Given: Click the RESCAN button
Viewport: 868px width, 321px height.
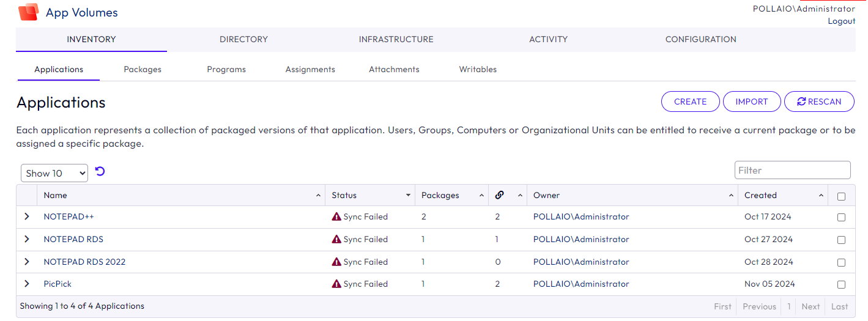Looking at the screenshot, I should point(819,101).
